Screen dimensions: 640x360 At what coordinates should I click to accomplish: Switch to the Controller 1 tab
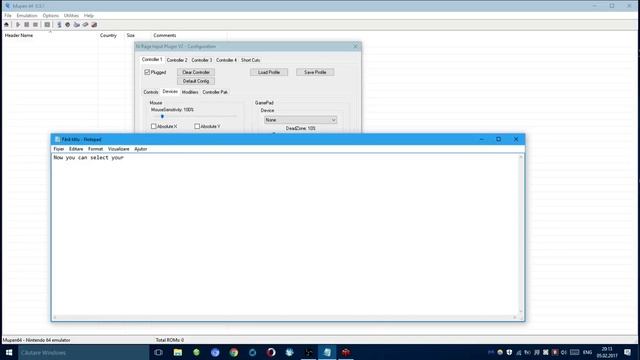(x=152, y=60)
